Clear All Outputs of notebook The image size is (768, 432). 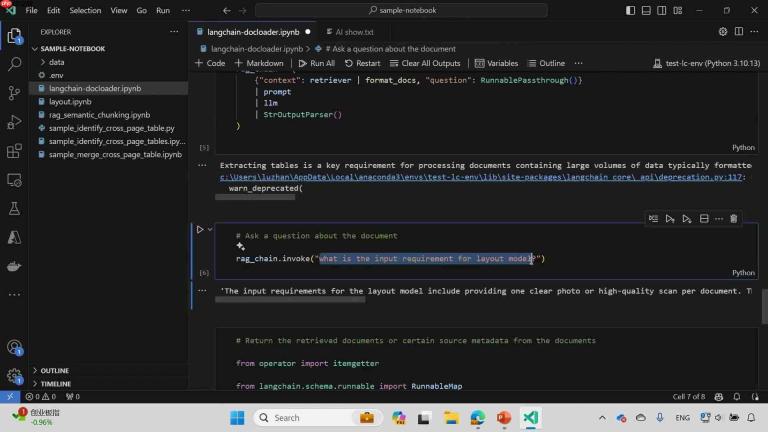pos(425,63)
